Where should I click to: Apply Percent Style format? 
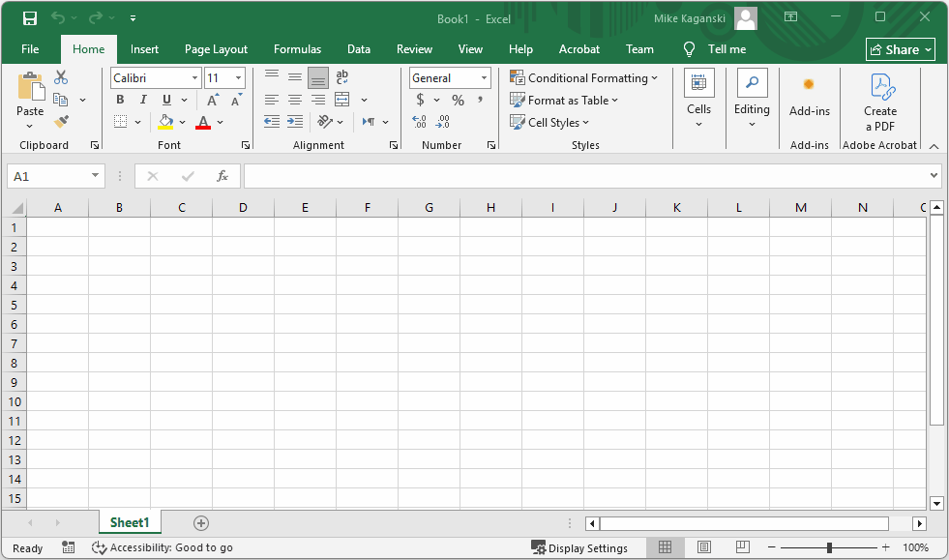tap(459, 100)
